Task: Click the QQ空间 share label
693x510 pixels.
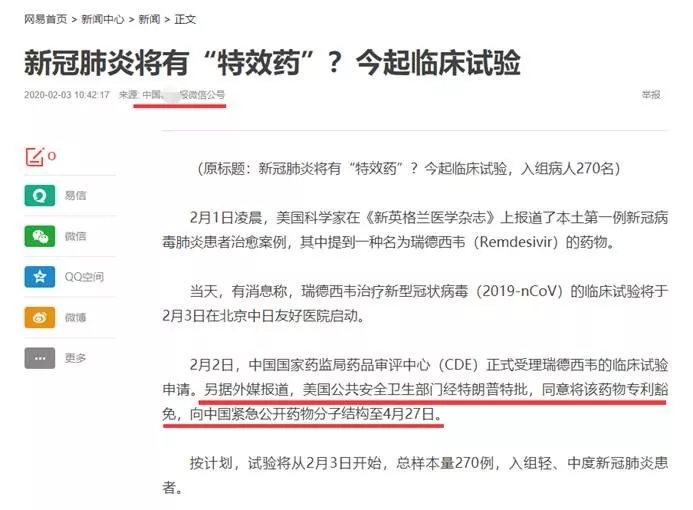Action: click(84, 277)
